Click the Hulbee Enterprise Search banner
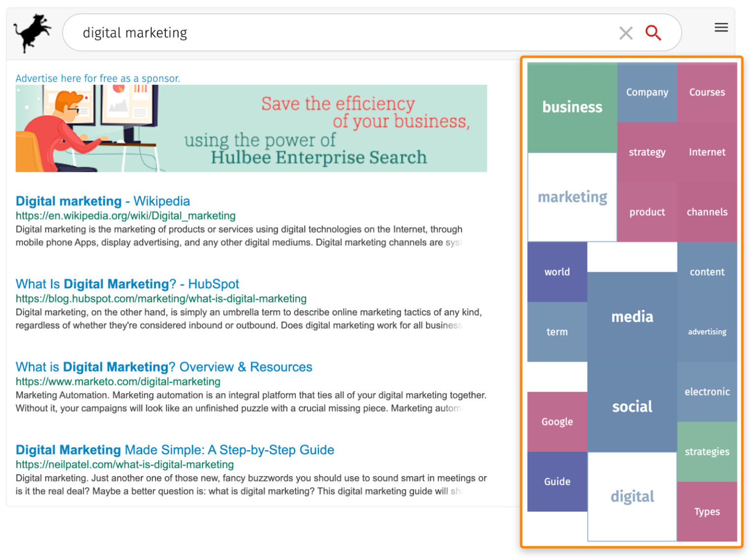 tap(251, 128)
